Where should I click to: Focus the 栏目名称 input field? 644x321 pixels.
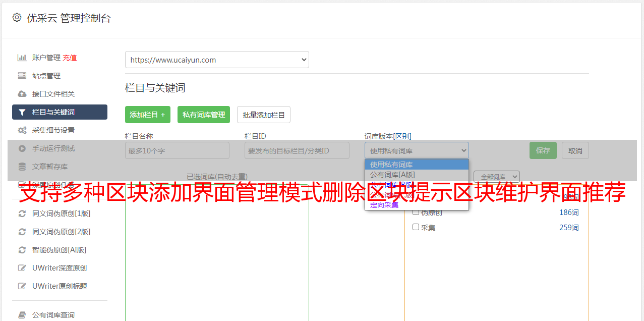177,150
